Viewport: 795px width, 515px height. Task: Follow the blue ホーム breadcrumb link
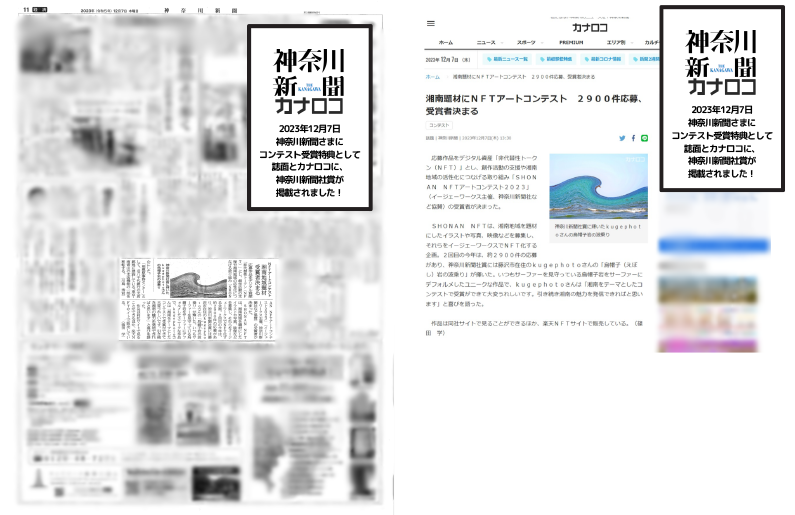[432, 77]
